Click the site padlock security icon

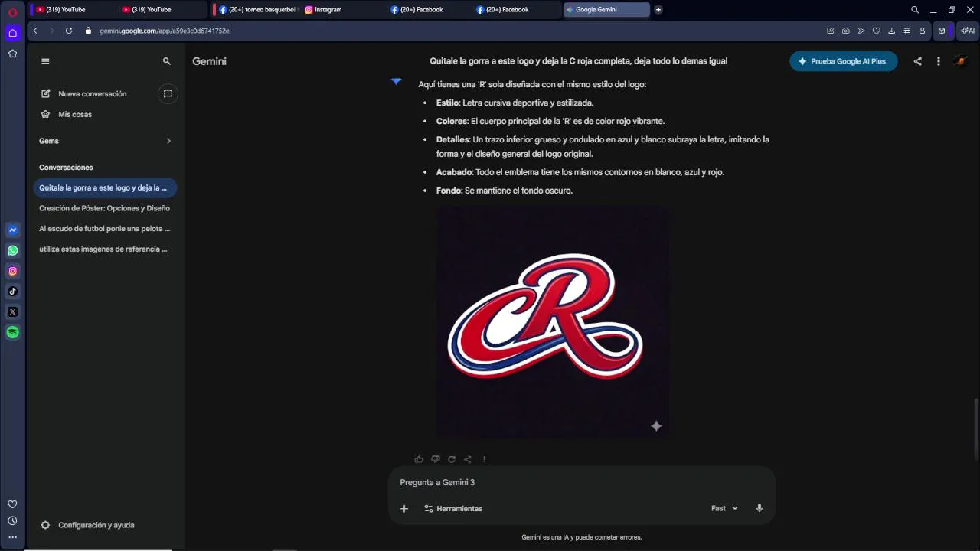(x=88, y=31)
